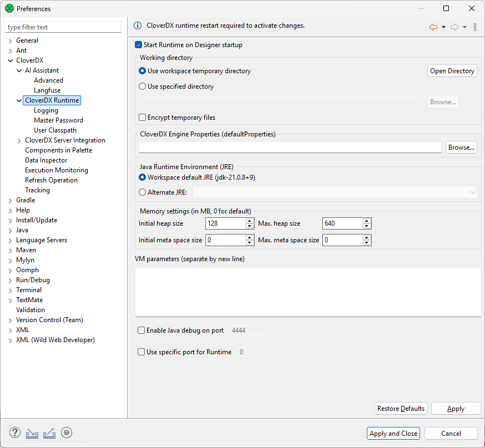Enable Encrypt temporary files

[x=142, y=118]
